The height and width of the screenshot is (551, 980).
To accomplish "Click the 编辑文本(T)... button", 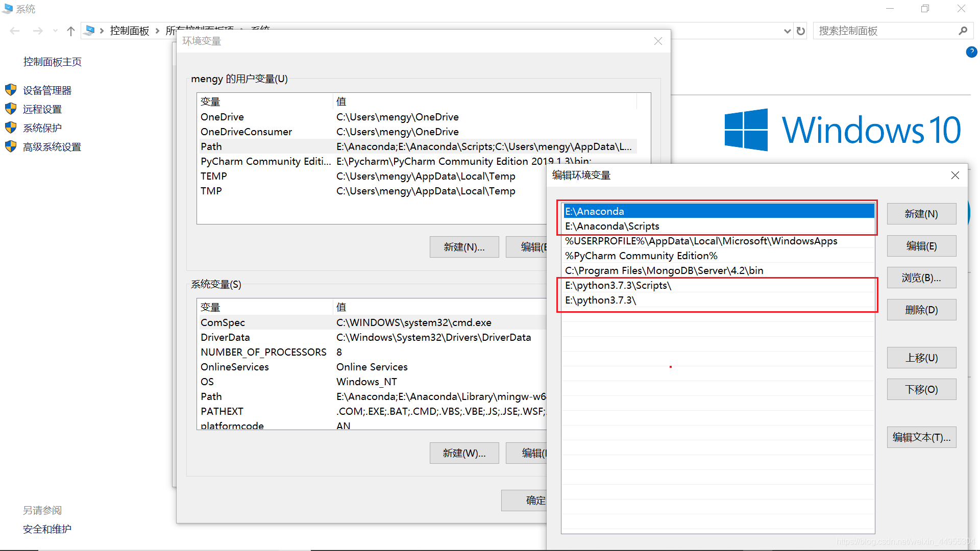I will point(921,437).
